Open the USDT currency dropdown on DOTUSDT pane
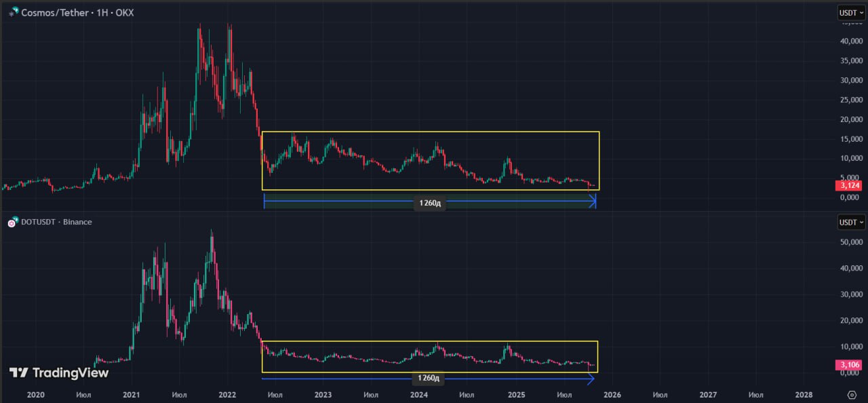Viewport: 868px width, 403px height. [x=851, y=222]
